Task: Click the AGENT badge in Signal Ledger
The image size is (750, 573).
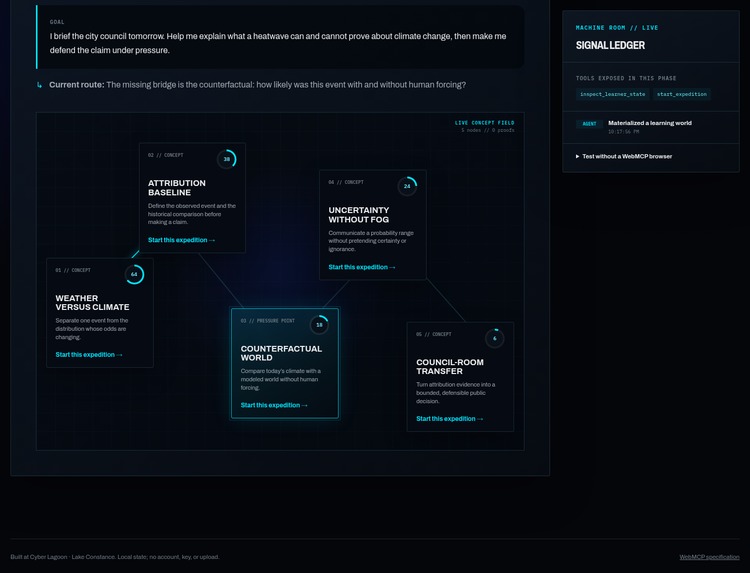Action: pyautogui.click(x=589, y=124)
